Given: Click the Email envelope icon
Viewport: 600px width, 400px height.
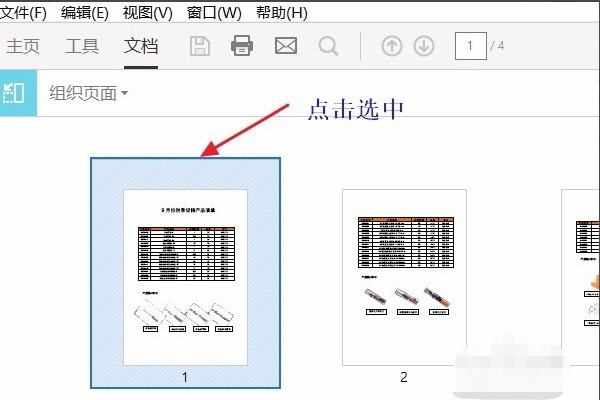Looking at the screenshot, I should 286,46.
